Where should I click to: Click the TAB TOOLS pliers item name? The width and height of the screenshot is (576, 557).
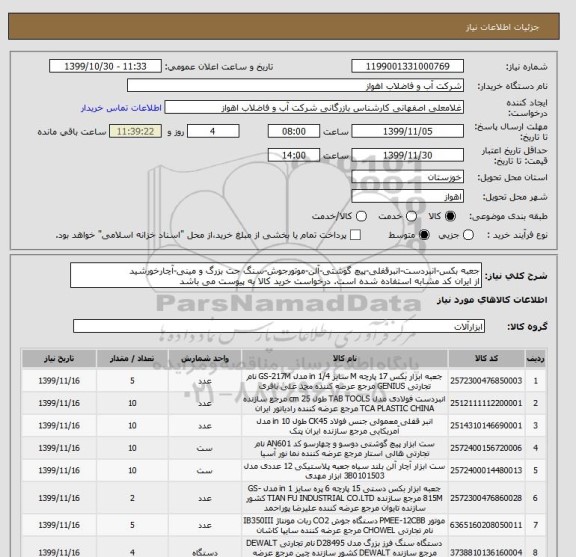coord(345,404)
